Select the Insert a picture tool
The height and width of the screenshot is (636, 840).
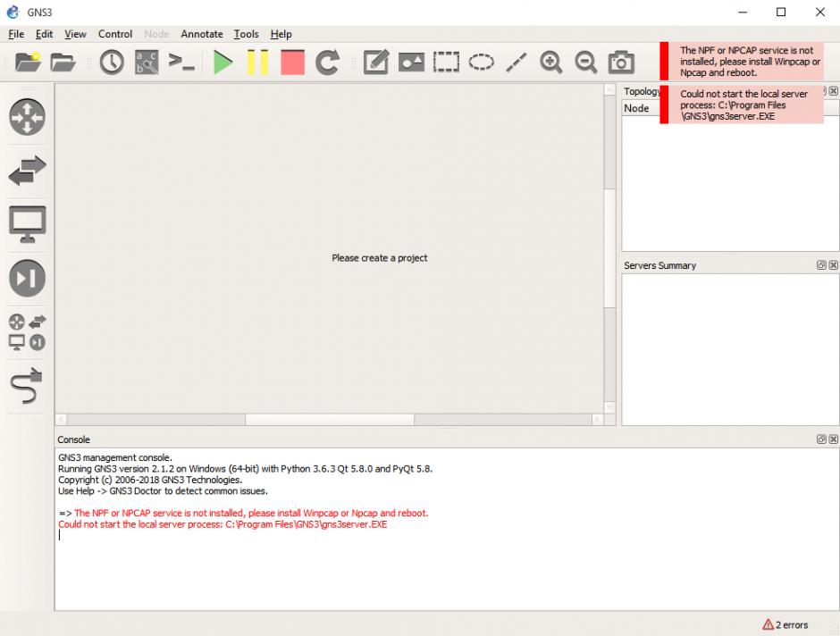point(411,63)
